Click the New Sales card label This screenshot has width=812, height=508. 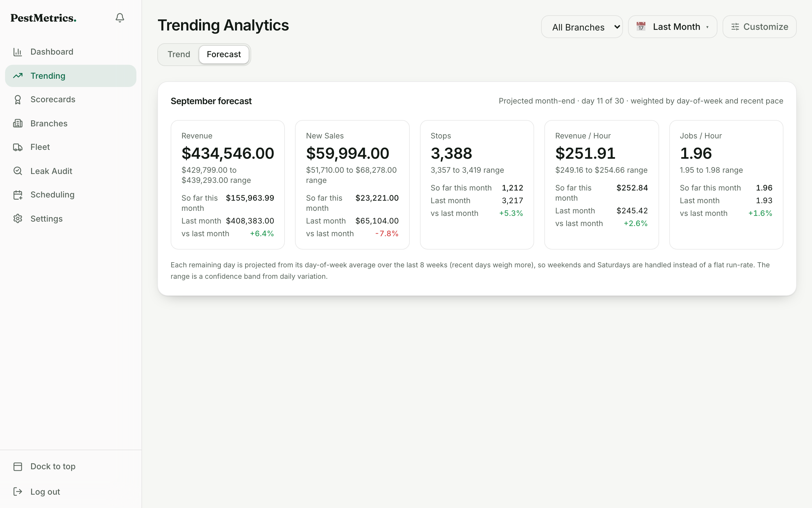coord(325,136)
